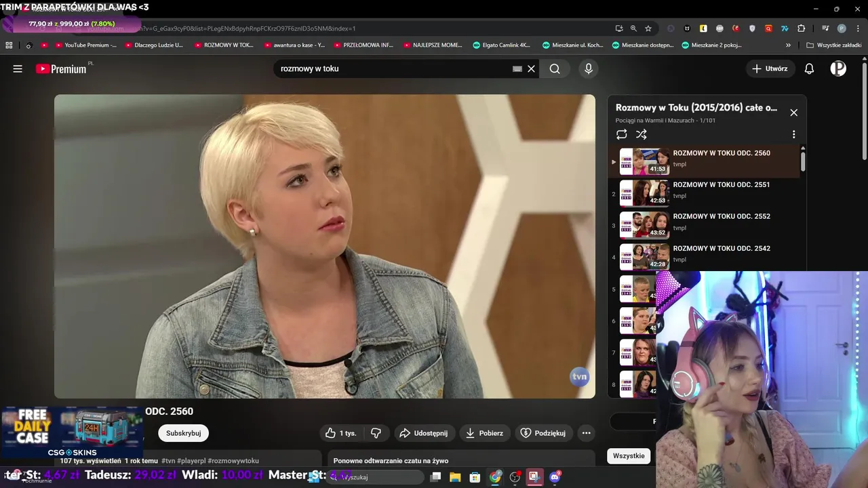Screen dimensions: 868x488
Task: Open the 'ROZMOWY W TOK...' bookmark
Action: 223,45
